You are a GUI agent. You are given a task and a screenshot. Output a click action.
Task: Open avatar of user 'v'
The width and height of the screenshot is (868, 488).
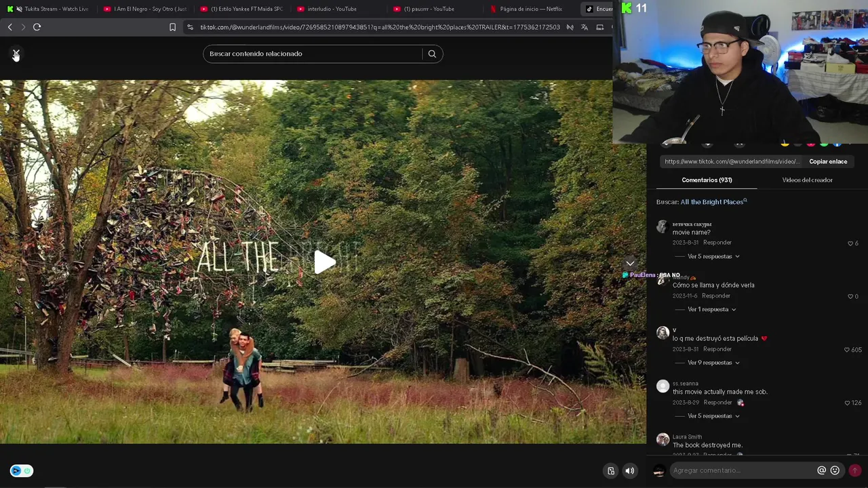click(x=663, y=333)
